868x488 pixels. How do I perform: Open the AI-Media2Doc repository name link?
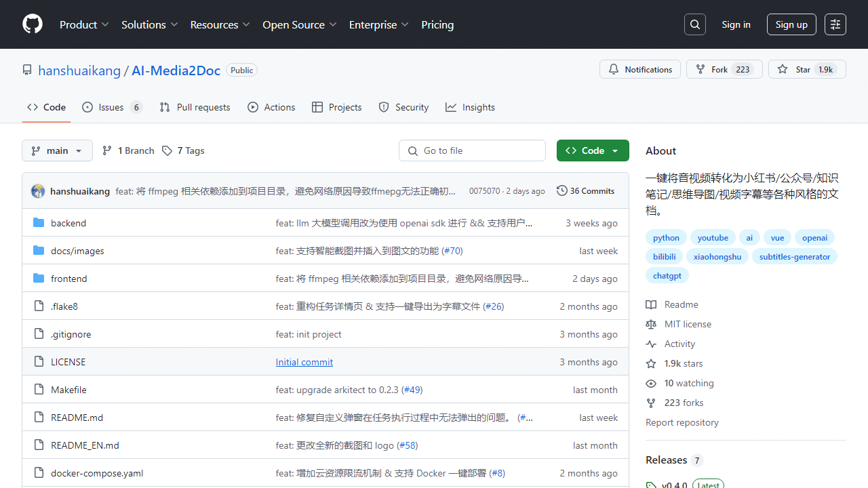point(176,70)
